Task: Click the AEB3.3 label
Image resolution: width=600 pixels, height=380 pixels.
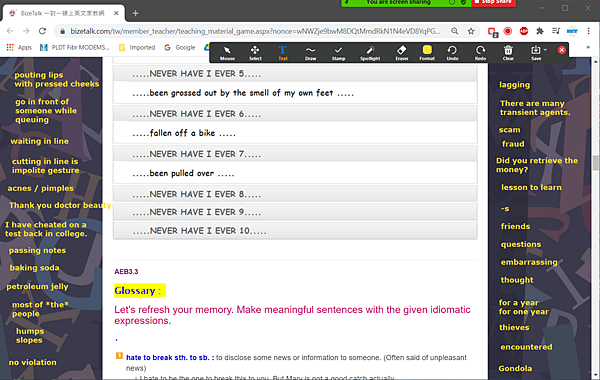Action: click(x=126, y=272)
